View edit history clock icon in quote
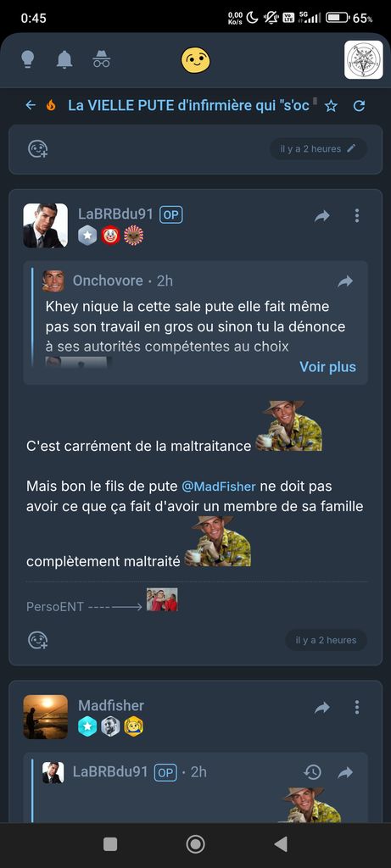 [x=313, y=771]
